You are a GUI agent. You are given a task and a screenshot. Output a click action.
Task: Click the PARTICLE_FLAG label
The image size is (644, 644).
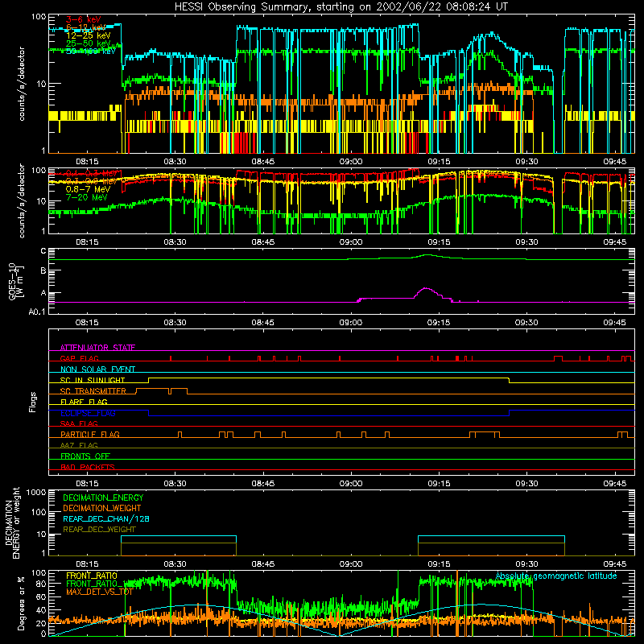(x=90, y=434)
